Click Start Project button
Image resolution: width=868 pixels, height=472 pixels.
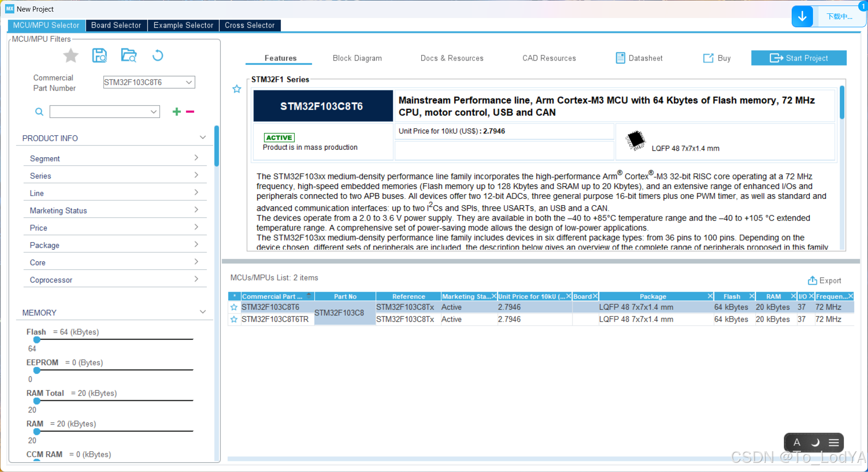point(799,58)
